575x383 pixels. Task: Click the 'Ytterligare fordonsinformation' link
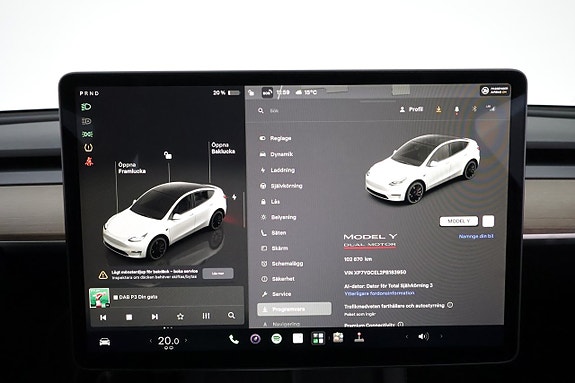[x=380, y=293]
